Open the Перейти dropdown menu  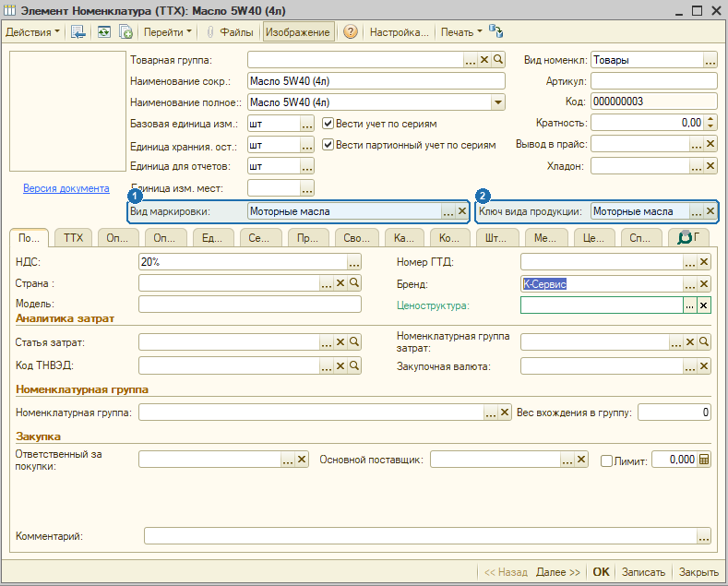(168, 32)
